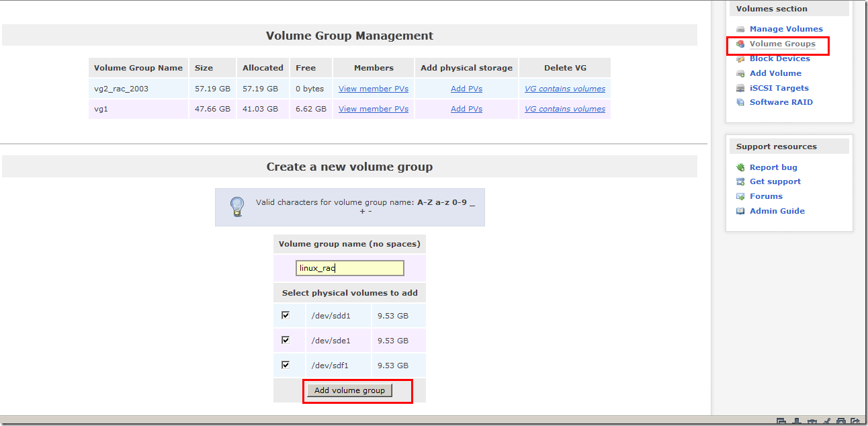Click the Forums icon
Image resolution: width=868 pixels, height=426 pixels.
click(740, 196)
